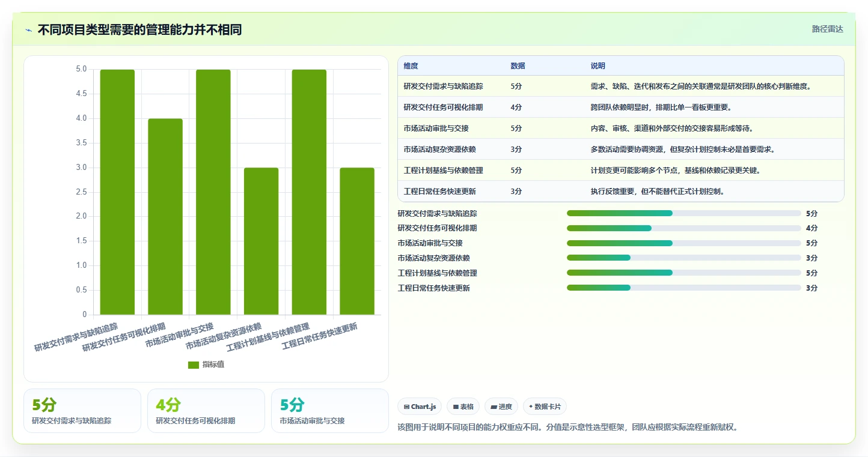This screenshot has width=868, height=457.
Task: Click the 4分 value in the table
Action: pos(516,107)
